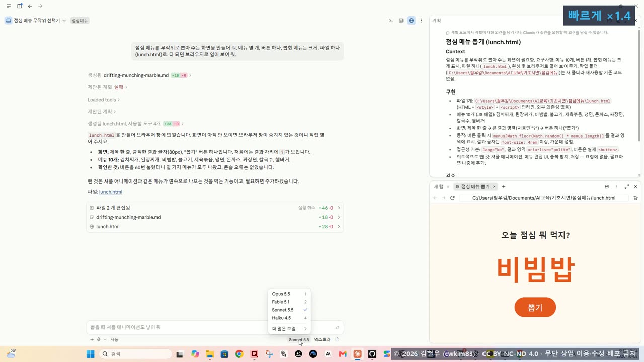
Task: Click the 점심메뉴 project tag
Action: click(x=79, y=21)
